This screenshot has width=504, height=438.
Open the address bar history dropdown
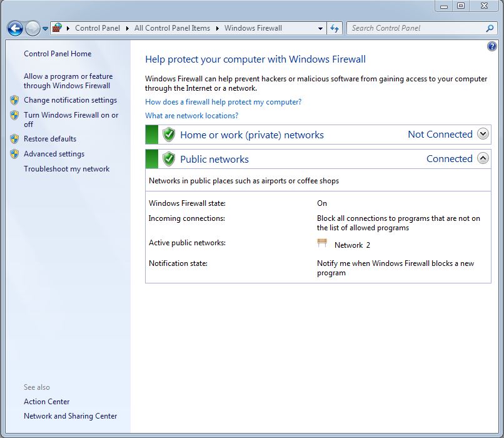320,28
